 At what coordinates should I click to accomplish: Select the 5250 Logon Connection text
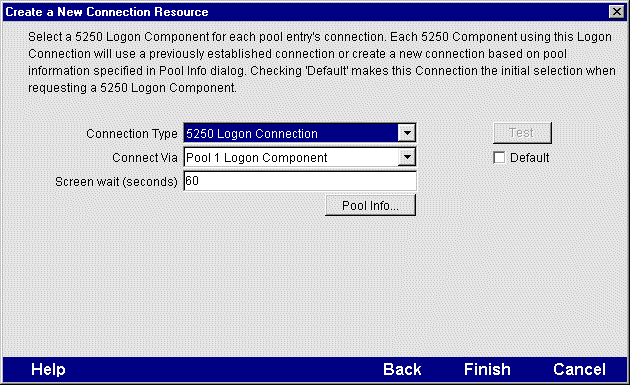(252, 133)
